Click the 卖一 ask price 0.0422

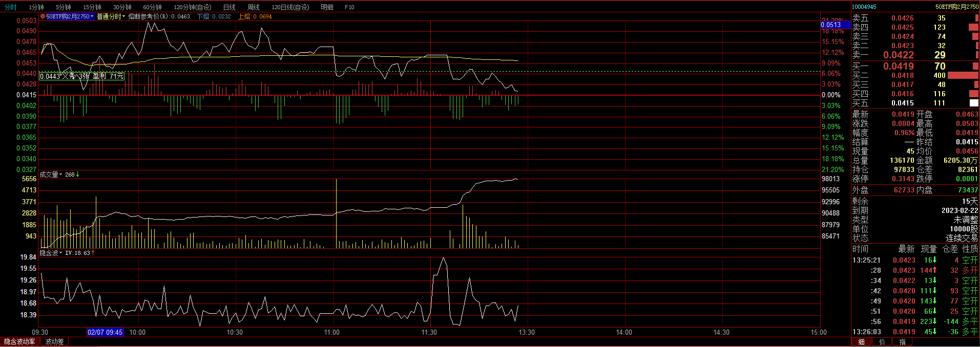click(x=899, y=55)
